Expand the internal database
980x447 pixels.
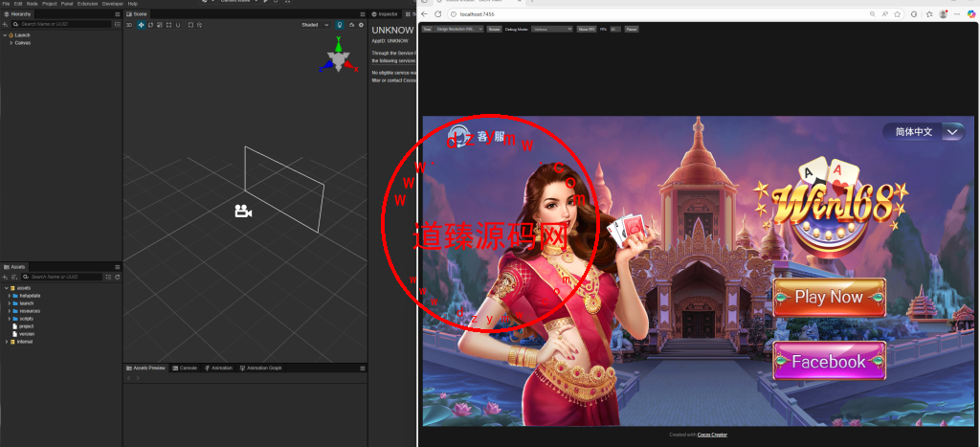click(6, 342)
